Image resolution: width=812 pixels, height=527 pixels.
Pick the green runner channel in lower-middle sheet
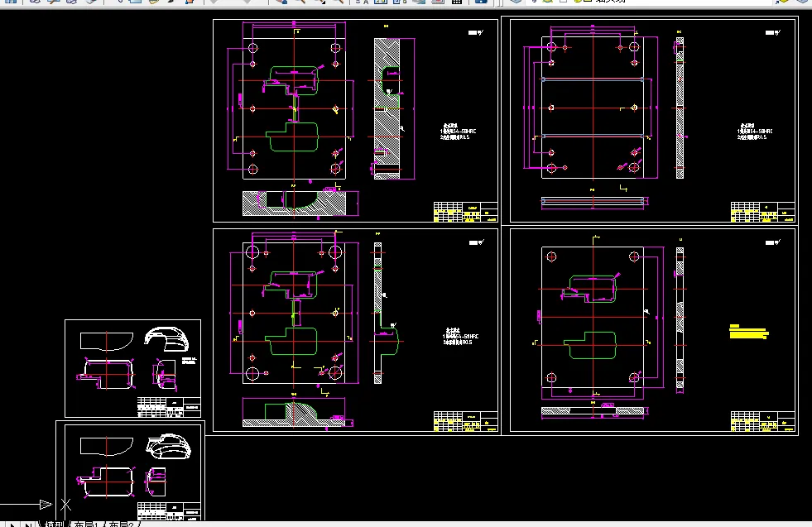[x=294, y=314]
